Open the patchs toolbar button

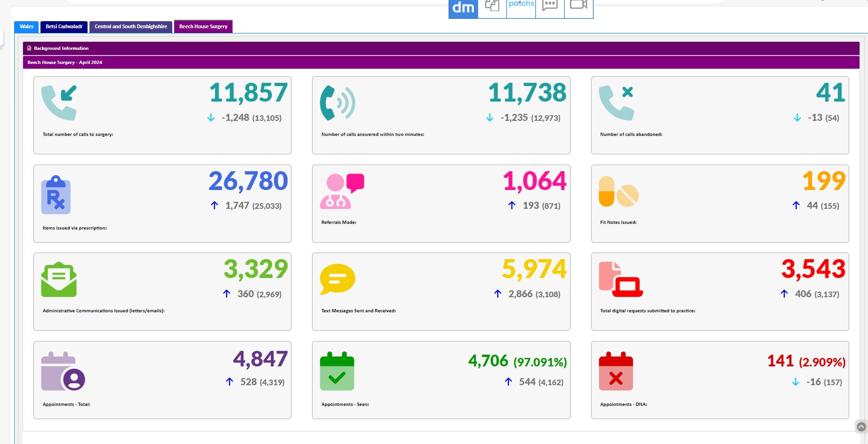521,7
